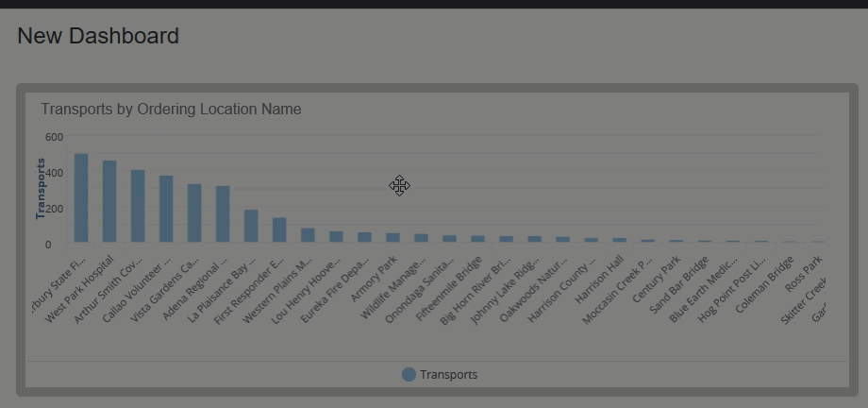Click the tallest bar in the chart
868x408 pixels.
point(81,198)
